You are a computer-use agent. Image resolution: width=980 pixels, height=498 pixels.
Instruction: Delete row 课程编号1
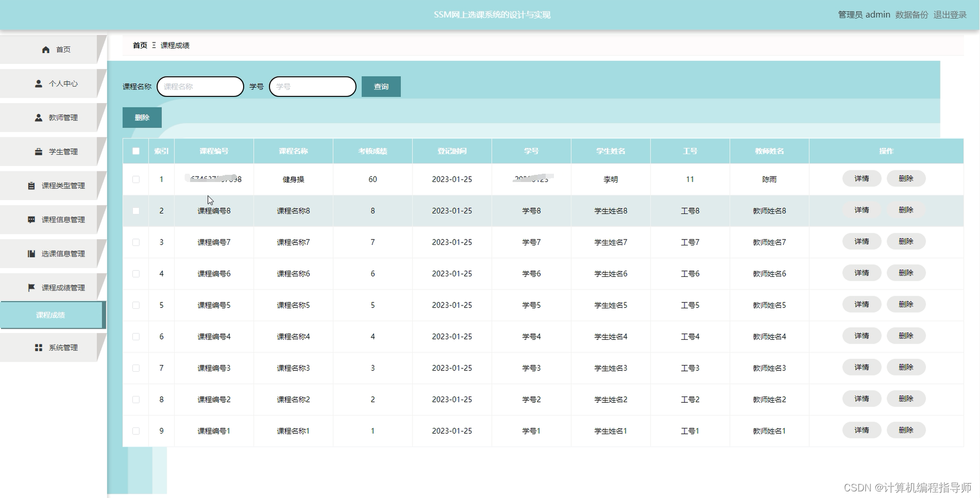click(906, 430)
